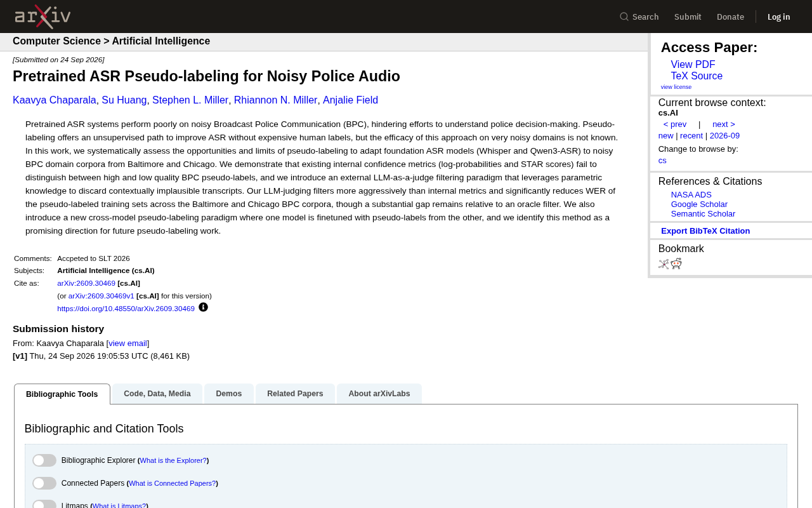Open new listings link
812x508 pixels.
666,136
